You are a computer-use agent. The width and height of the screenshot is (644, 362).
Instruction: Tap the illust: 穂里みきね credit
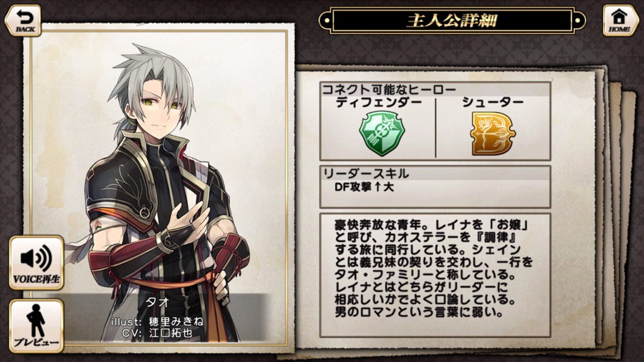[x=157, y=321]
